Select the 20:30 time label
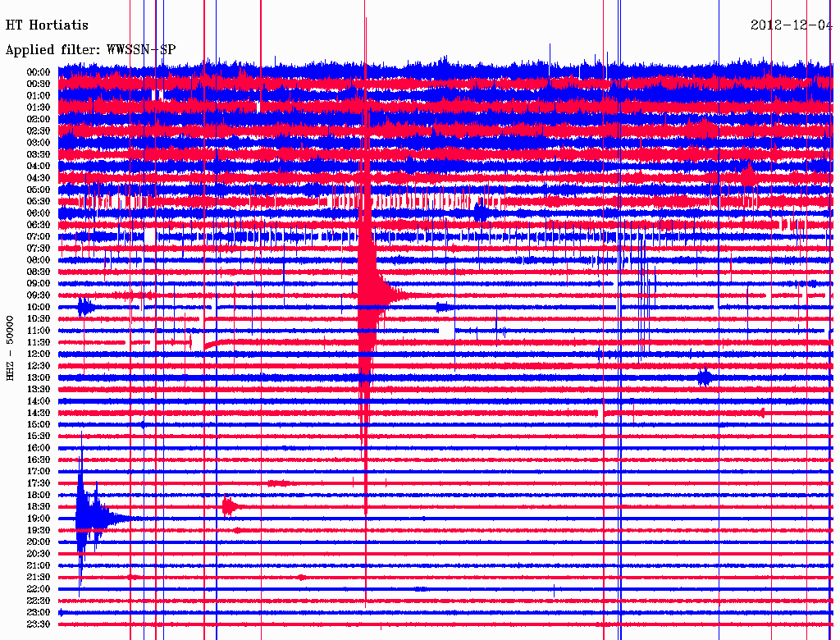The height and width of the screenshot is (640, 840). (39, 554)
